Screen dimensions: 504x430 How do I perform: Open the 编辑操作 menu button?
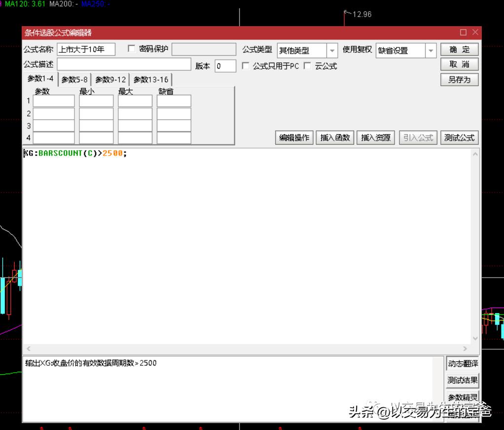click(294, 138)
